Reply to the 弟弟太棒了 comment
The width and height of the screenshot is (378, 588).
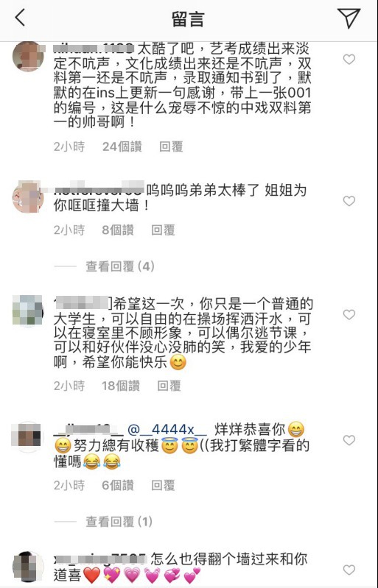point(163,230)
